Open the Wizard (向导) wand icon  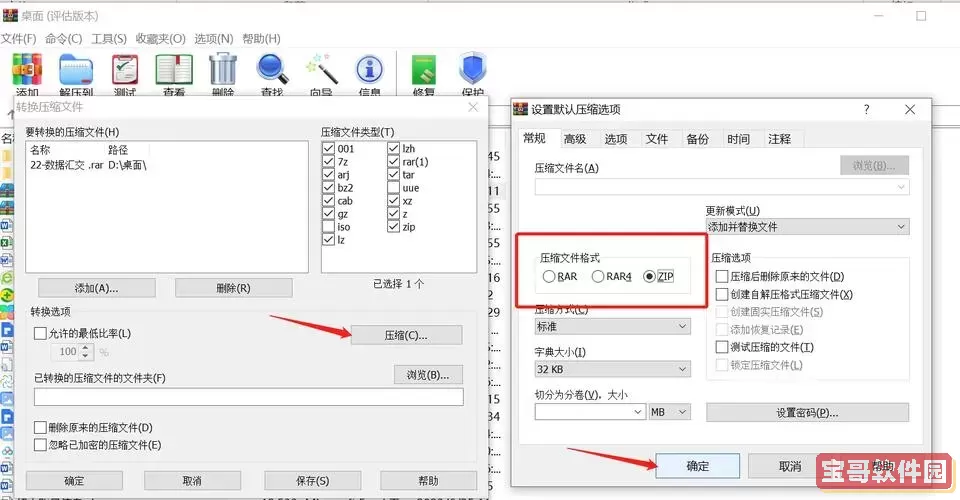[x=321, y=69]
